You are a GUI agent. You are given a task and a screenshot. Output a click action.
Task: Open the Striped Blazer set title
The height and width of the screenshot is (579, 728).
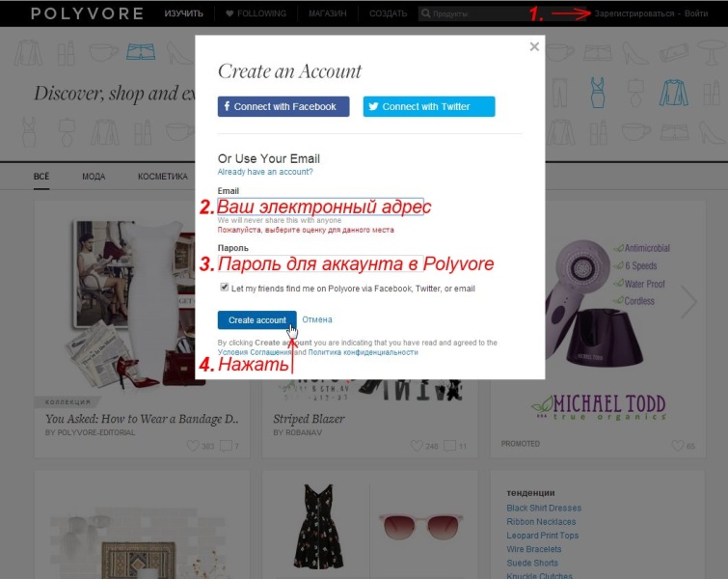[x=309, y=419]
